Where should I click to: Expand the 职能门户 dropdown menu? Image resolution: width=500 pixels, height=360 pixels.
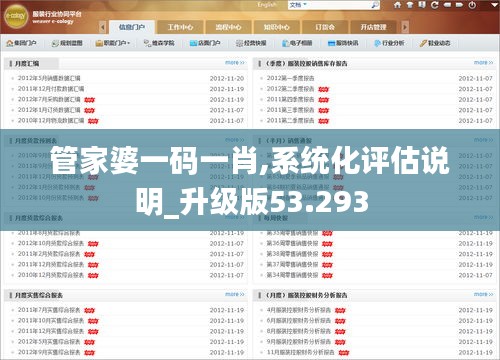pyautogui.click(x=113, y=43)
